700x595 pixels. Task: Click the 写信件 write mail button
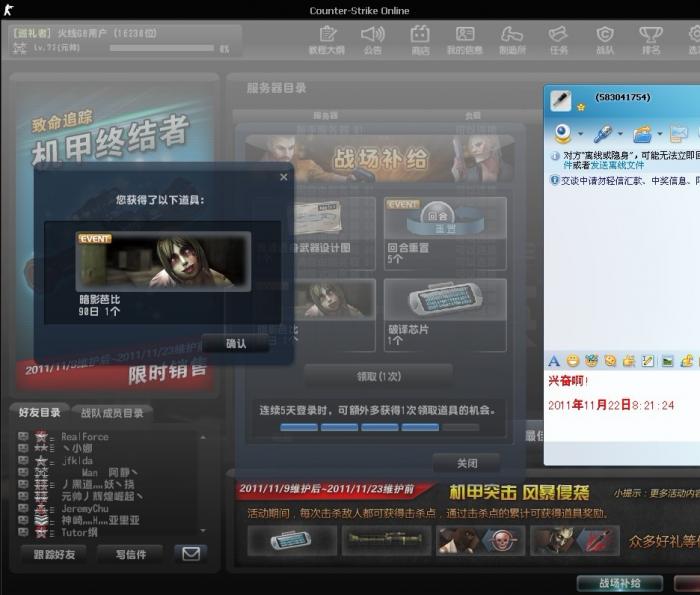(x=130, y=554)
